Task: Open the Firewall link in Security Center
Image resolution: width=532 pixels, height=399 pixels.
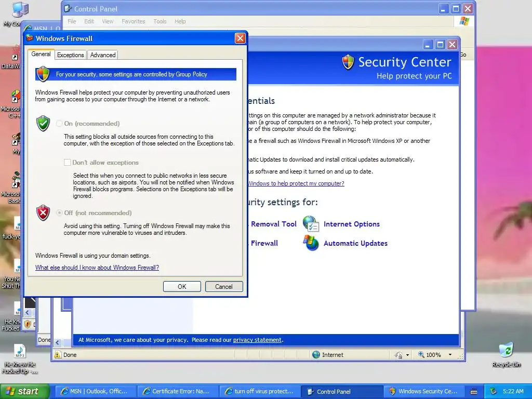Action: coord(264,243)
